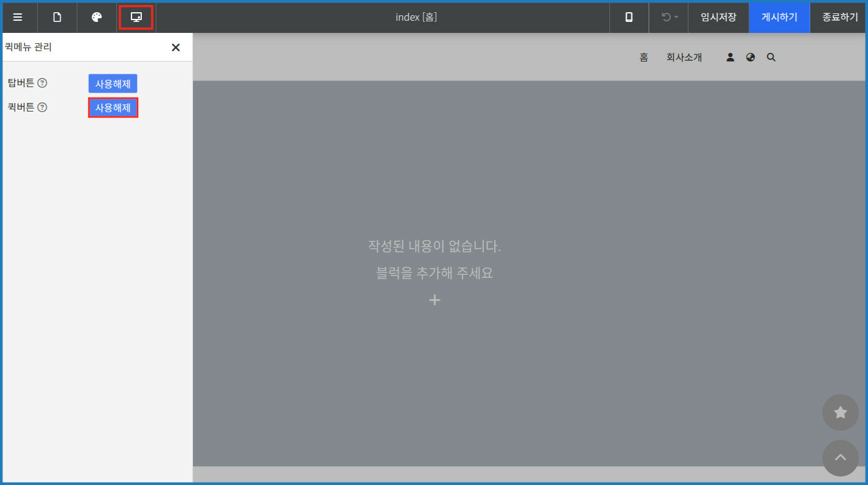Click the user profile icon

(730, 57)
